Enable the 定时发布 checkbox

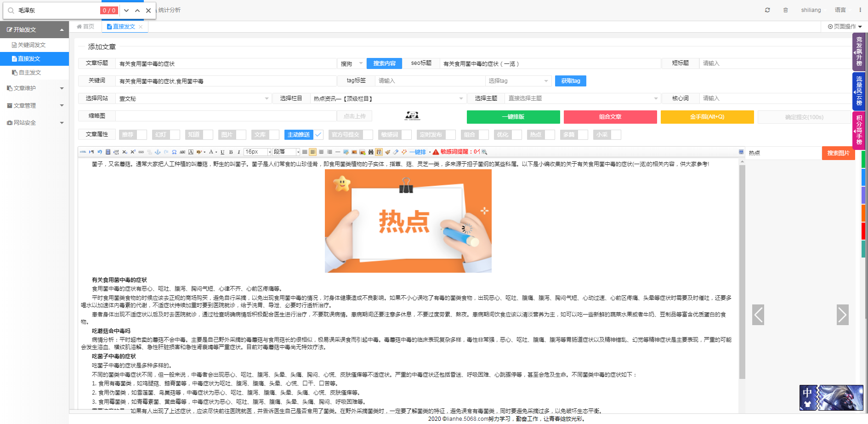(x=451, y=134)
